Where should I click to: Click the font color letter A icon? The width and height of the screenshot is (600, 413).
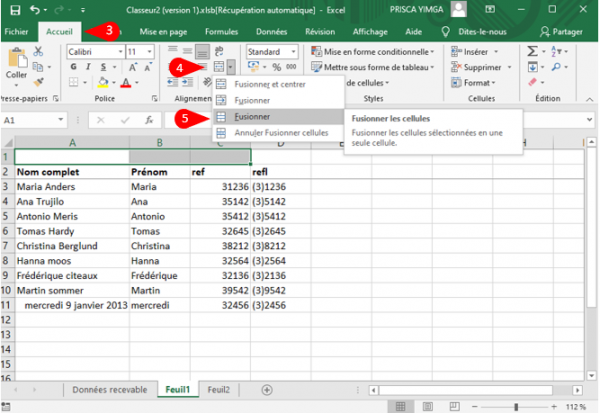[125, 83]
